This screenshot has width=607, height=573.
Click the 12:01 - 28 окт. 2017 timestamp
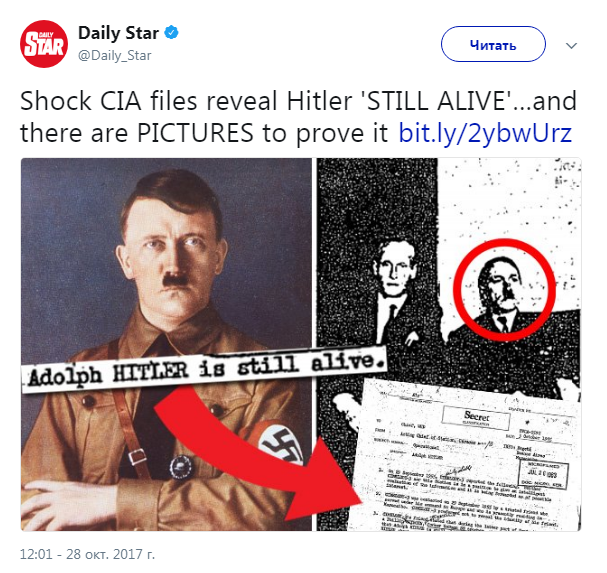pos(87,554)
